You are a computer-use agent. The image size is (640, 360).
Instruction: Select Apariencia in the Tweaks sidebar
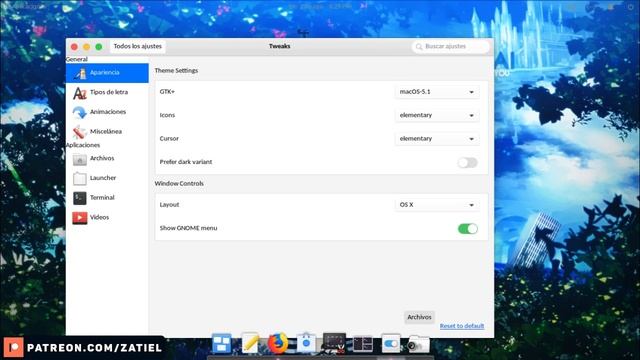107,73
